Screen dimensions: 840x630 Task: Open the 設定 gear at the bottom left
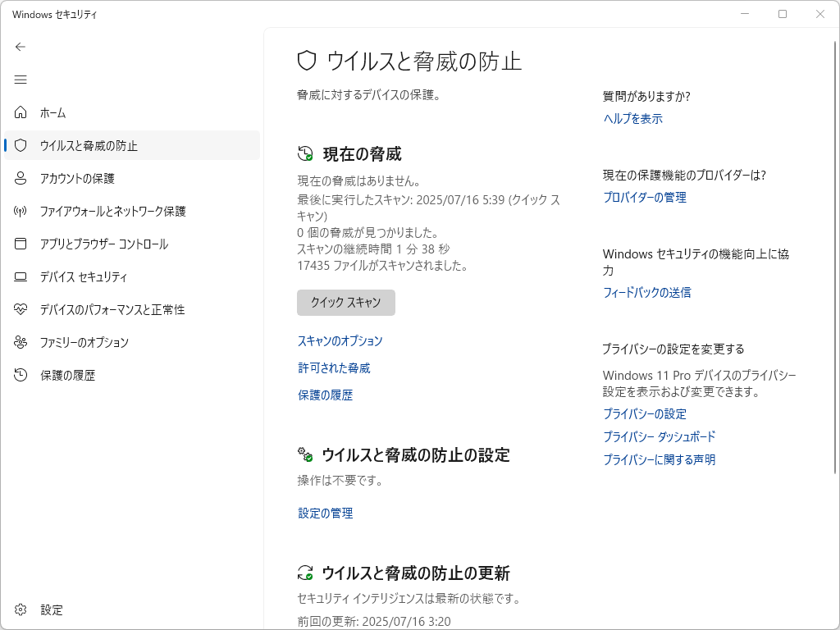coord(21,609)
